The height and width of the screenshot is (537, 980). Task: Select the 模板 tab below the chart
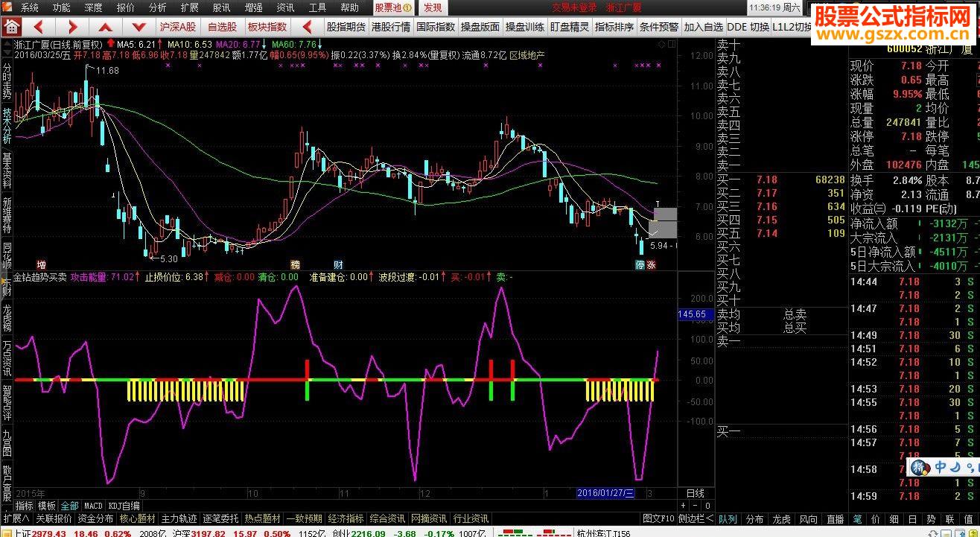47,506
